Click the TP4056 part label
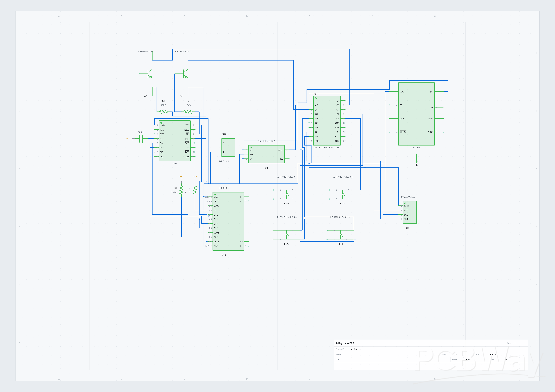Viewport: 555px width, 392px height. pos(417,148)
